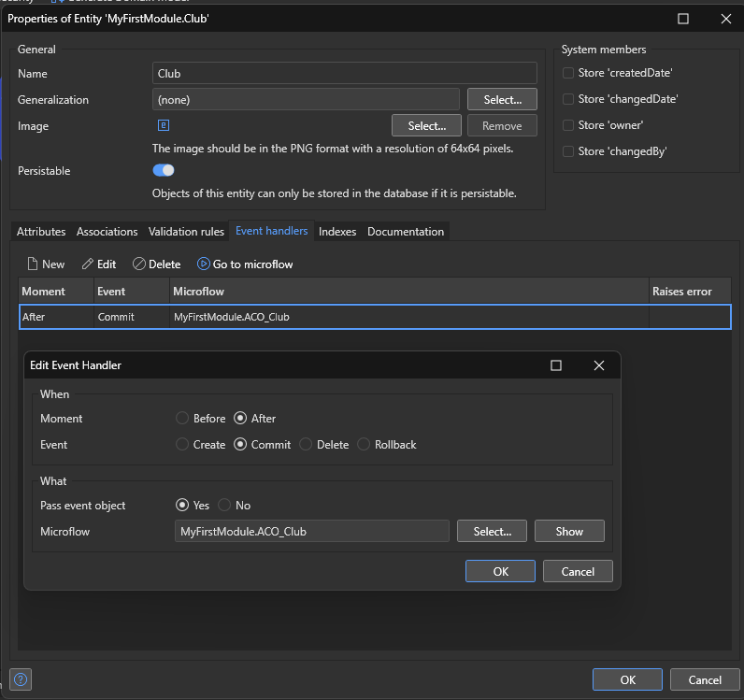Close the Edit Event Handler dialog
Viewport: 744px width, 700px height.
point(599,365)
